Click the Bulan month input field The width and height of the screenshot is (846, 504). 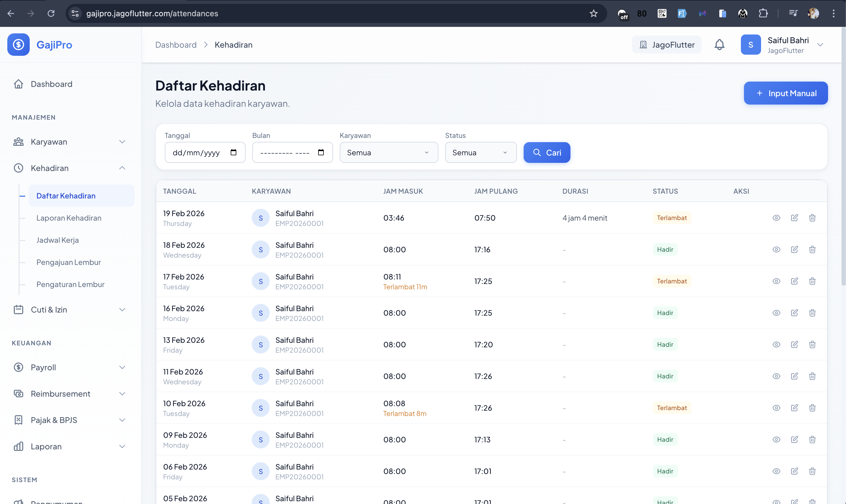click(x=292, y=152)
